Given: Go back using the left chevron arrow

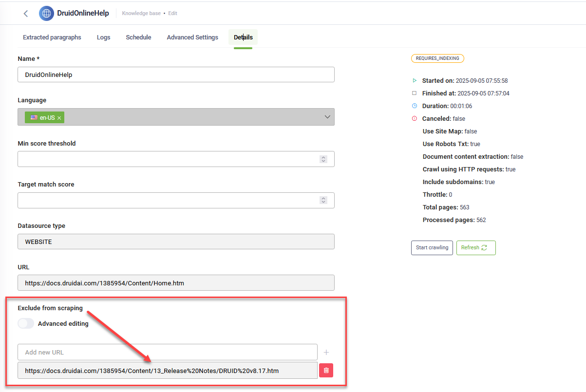Looking at the screenshot, I should coord(26,14).
